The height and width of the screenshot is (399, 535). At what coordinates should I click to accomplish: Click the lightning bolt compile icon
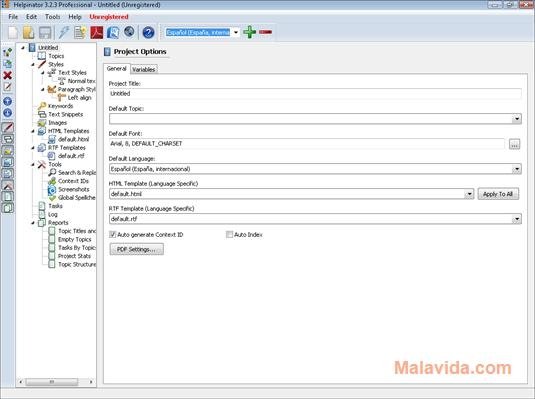pos(64,32)
